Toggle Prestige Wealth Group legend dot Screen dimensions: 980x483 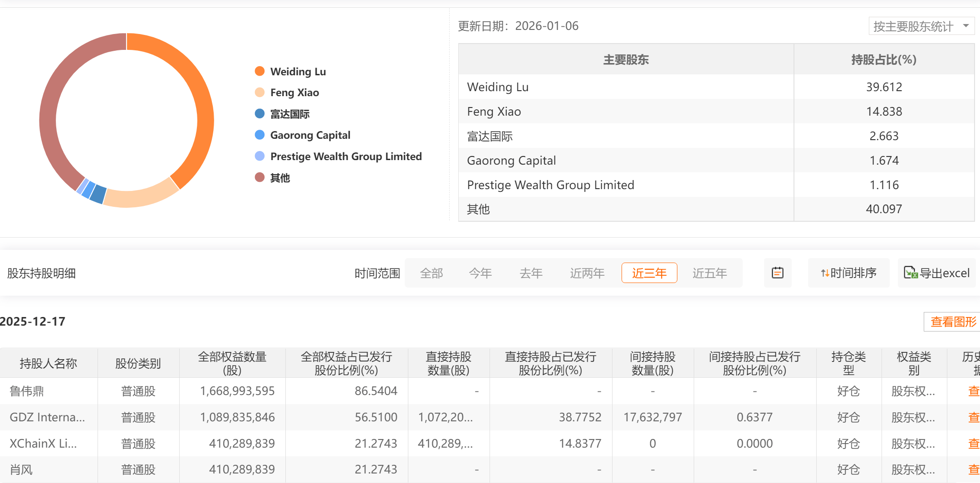pos(260,156)
